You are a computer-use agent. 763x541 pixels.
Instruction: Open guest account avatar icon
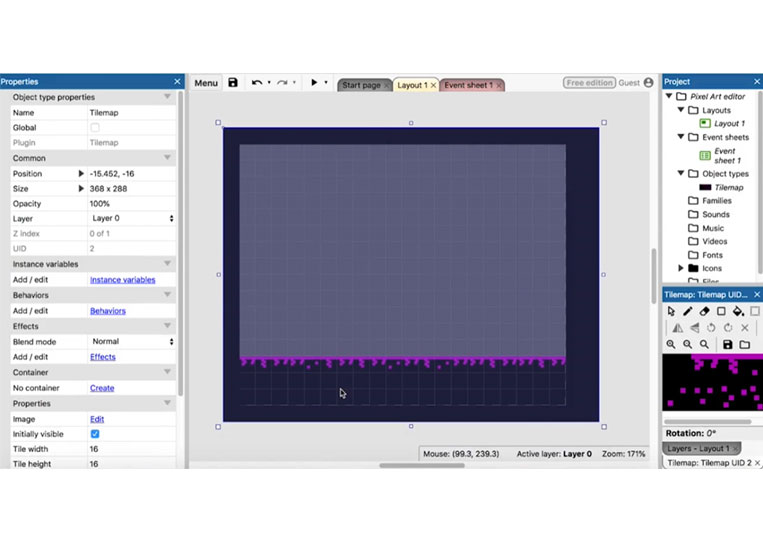[x=648, y=83]
